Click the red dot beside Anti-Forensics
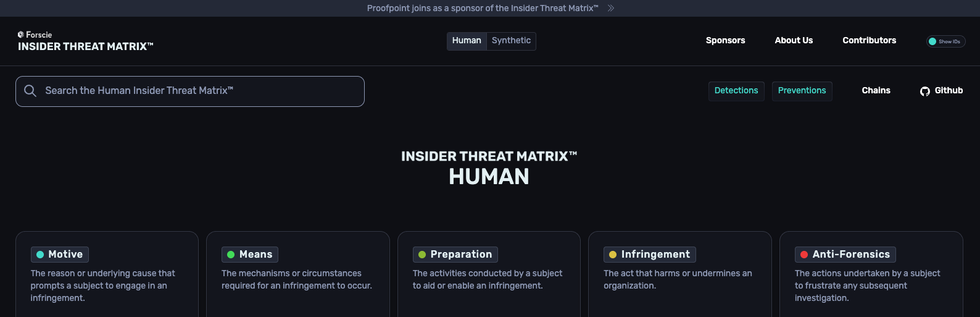This screenshot has height=317, width=980. pos(804,255)
